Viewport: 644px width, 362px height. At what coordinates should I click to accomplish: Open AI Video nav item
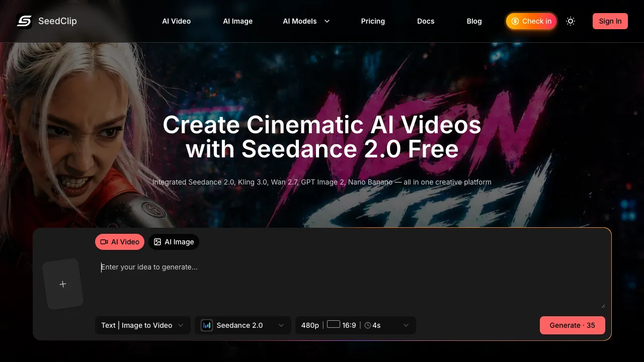point(176,21)
